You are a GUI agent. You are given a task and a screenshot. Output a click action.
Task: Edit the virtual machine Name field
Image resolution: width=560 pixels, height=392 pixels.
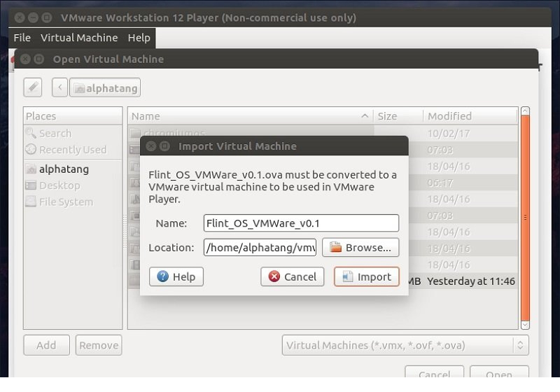[x=301, y=223]
